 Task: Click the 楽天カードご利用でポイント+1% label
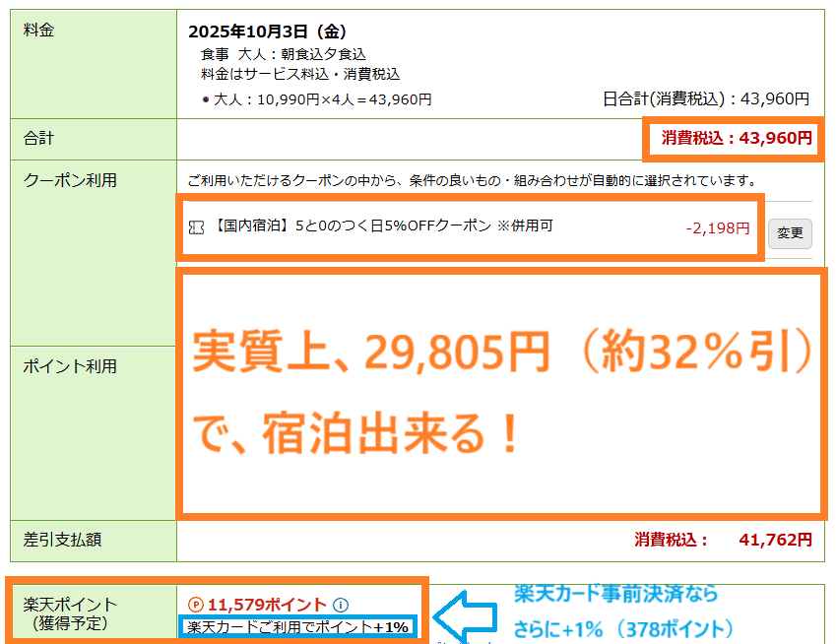pos(299,626)
